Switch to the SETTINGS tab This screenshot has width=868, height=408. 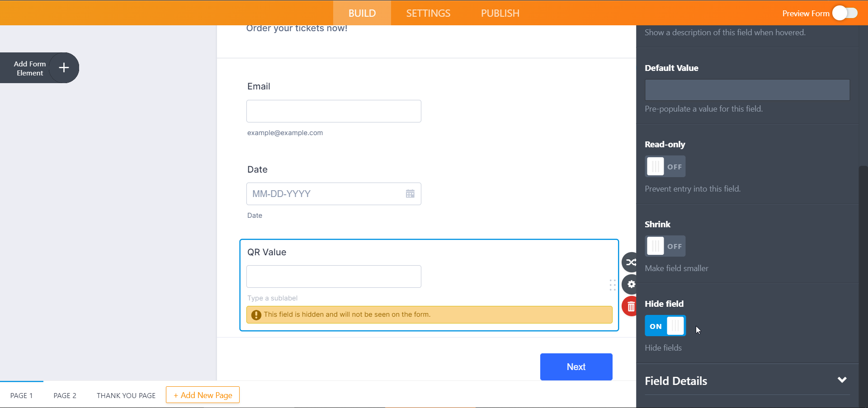click(x=428, y=13)
